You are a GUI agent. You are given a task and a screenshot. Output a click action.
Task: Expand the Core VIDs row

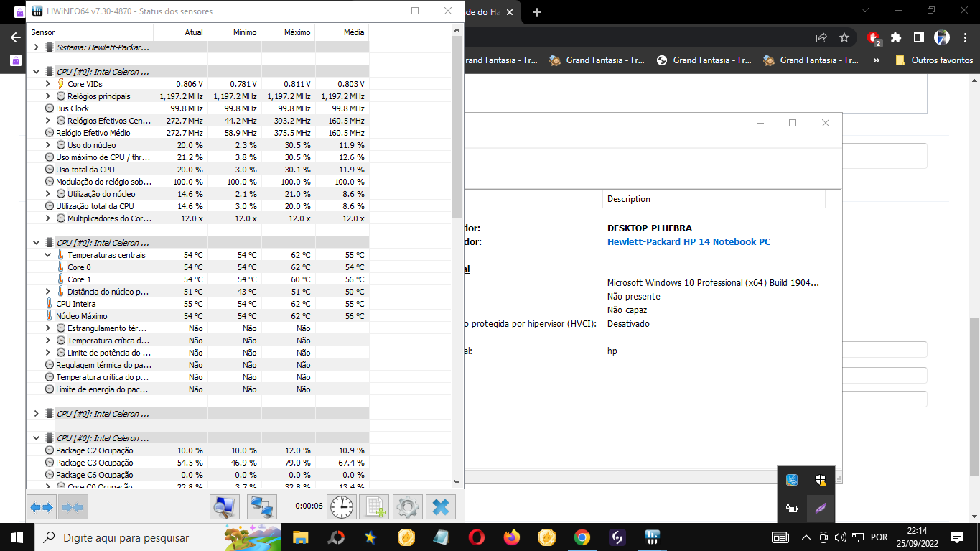[48, 84]
